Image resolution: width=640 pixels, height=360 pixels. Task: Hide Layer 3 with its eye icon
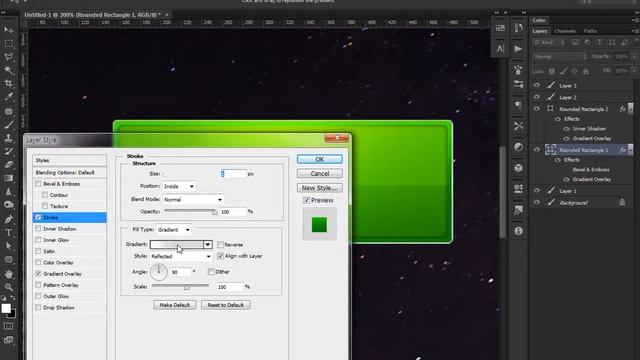click(x=537, y=85)
